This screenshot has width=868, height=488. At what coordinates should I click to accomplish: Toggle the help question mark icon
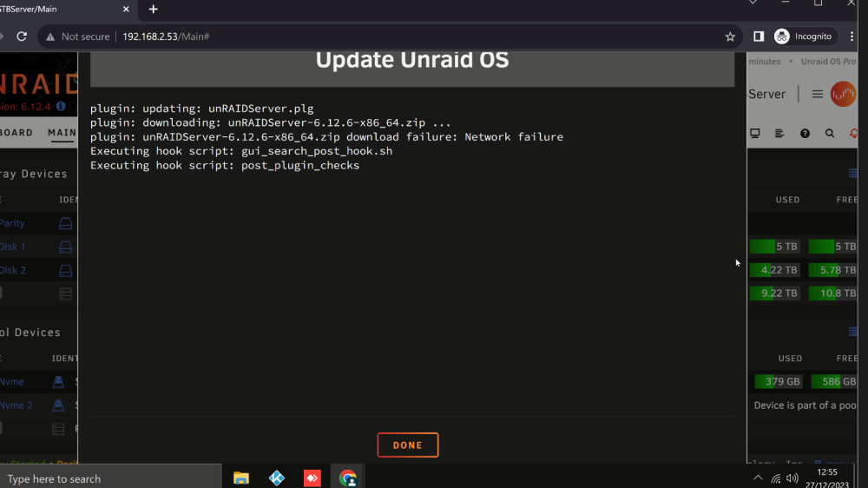point(805,134)
